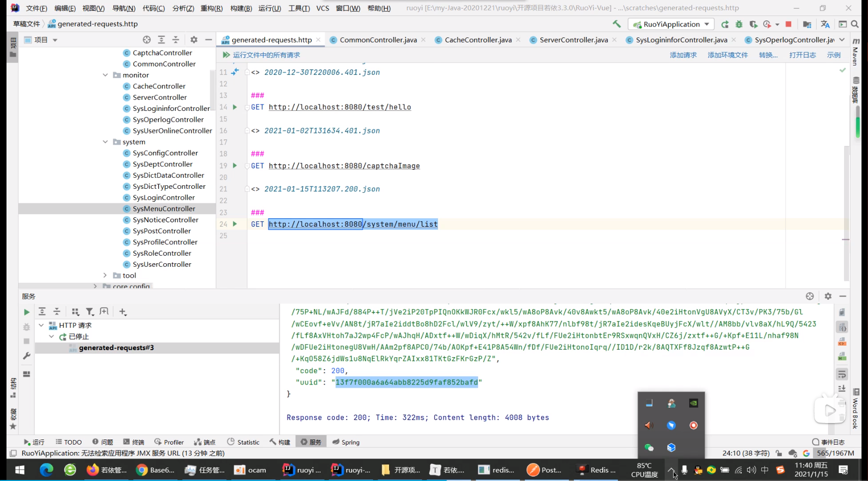
Task: Click 添加环境文件 link
Action: click(x=728, y=55)
